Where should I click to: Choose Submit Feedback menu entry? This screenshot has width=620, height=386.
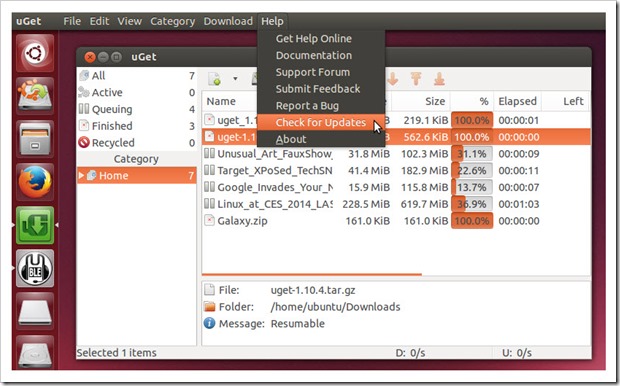pyautogui.click(x=321, y=89)
